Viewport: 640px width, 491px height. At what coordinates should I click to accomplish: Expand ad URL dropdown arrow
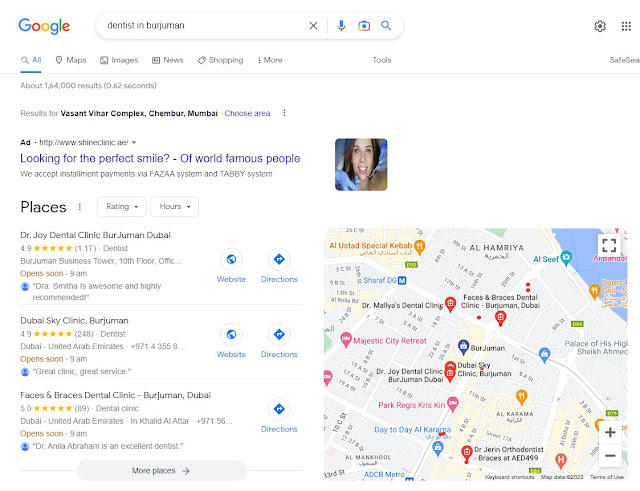click(134, 142)
